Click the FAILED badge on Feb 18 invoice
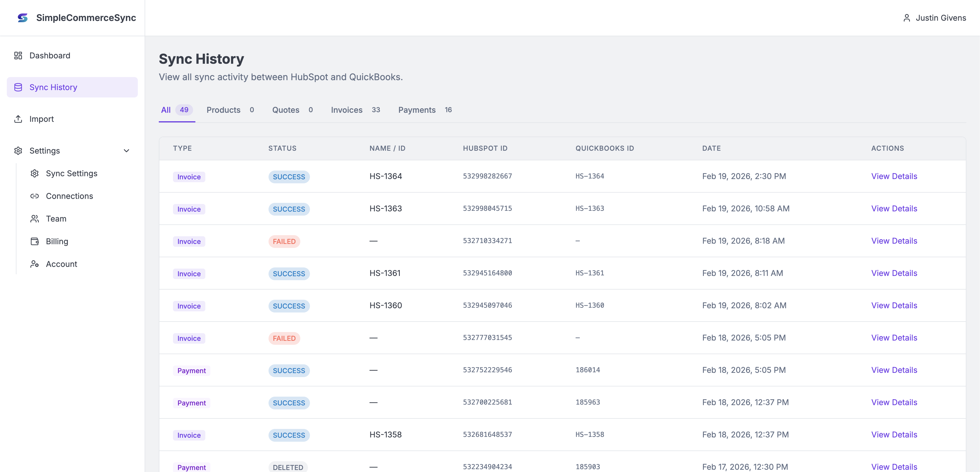Viewport: 980px width, 472px height. 284,338
